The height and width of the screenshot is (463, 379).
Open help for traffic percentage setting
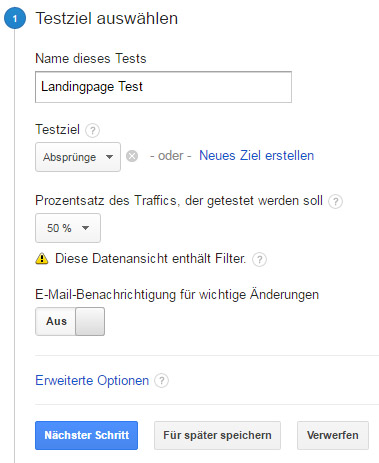[335, 201]
